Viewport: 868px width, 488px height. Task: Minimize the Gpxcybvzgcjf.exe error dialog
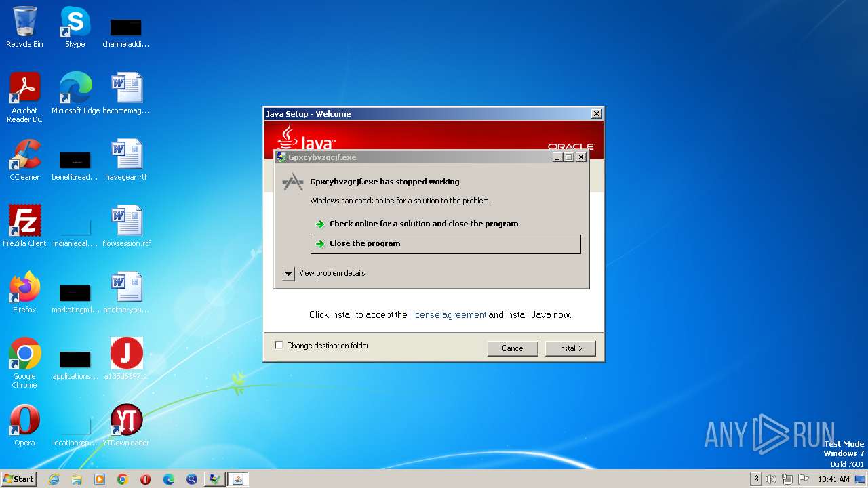[557, 157]
